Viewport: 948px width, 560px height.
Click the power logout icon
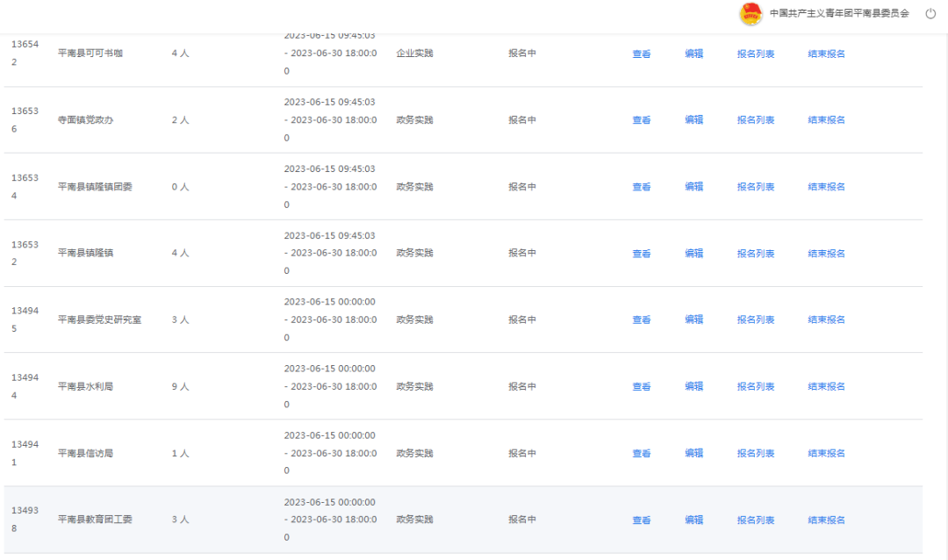(x=930, y=13)
